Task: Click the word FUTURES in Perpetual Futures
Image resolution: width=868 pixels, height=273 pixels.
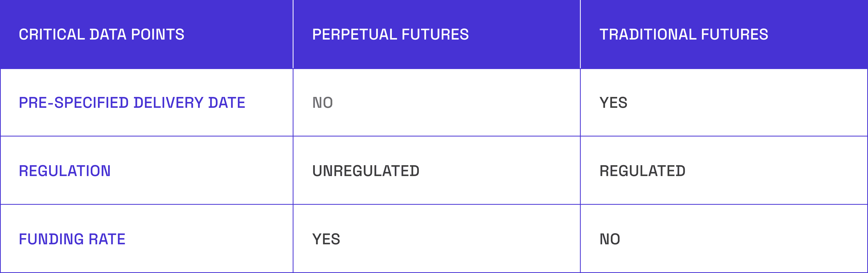Action: tap(435, 35)
